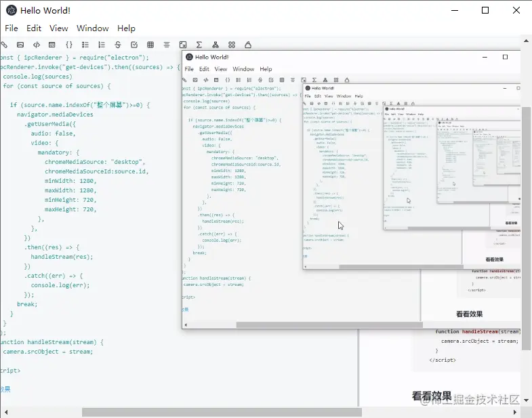Minimize the main Hello World window
The height and width of the screenshot is (418, 532).
click(x=455, y=11)
